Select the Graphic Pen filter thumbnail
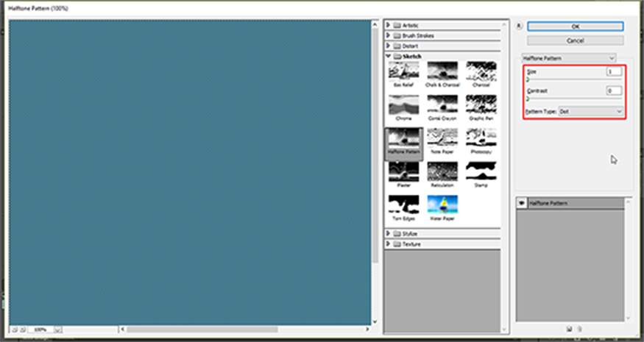The height and width of the screenshot is (342, 644). [481, 104]
